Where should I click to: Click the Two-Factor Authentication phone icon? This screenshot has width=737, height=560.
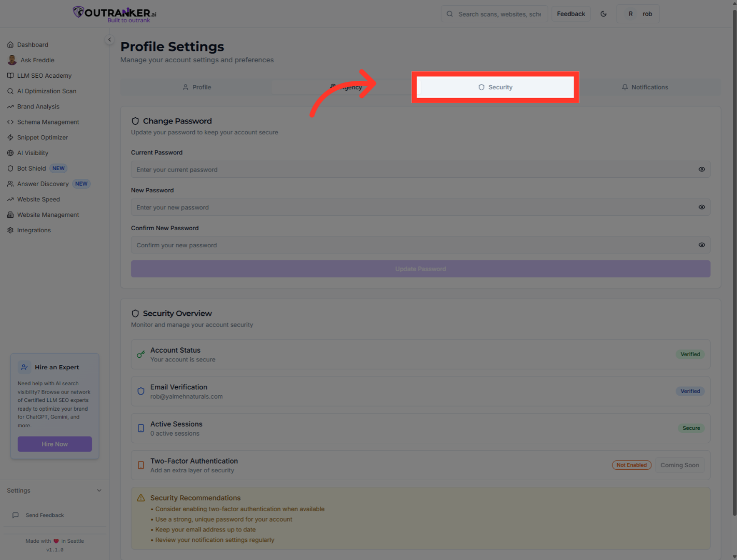(x=140, y=465)
